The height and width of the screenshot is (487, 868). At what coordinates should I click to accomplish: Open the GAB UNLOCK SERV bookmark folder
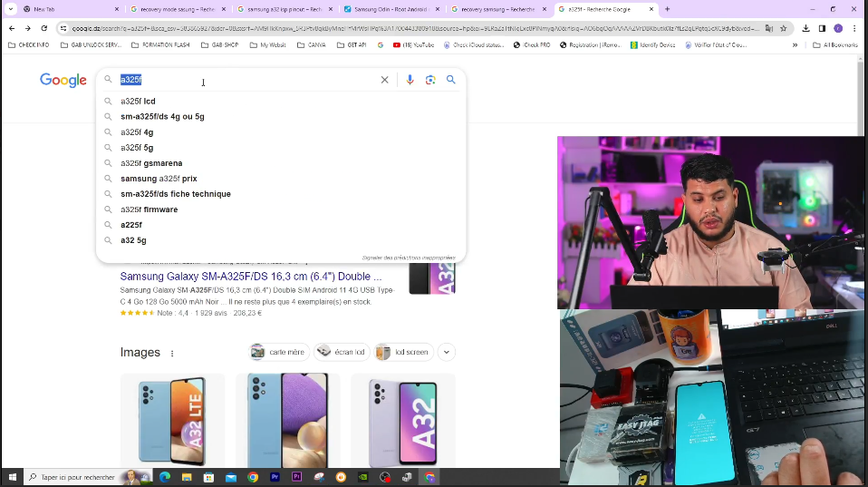(91, 44)
